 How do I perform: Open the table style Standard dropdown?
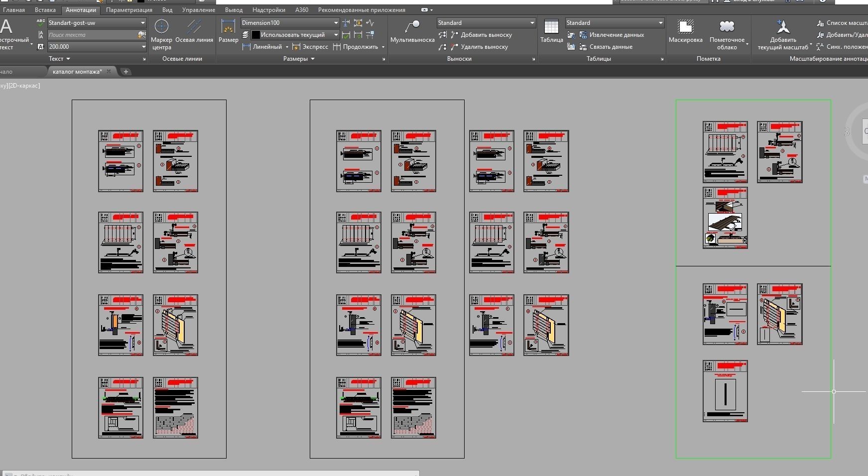[x=660, y=23]
